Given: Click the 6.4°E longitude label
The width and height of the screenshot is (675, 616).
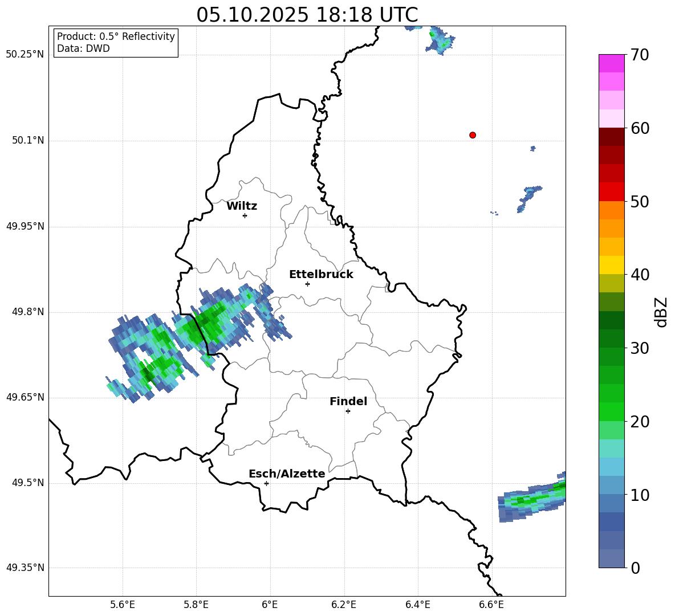Looking at the screenshot, I should coord(417,605).
